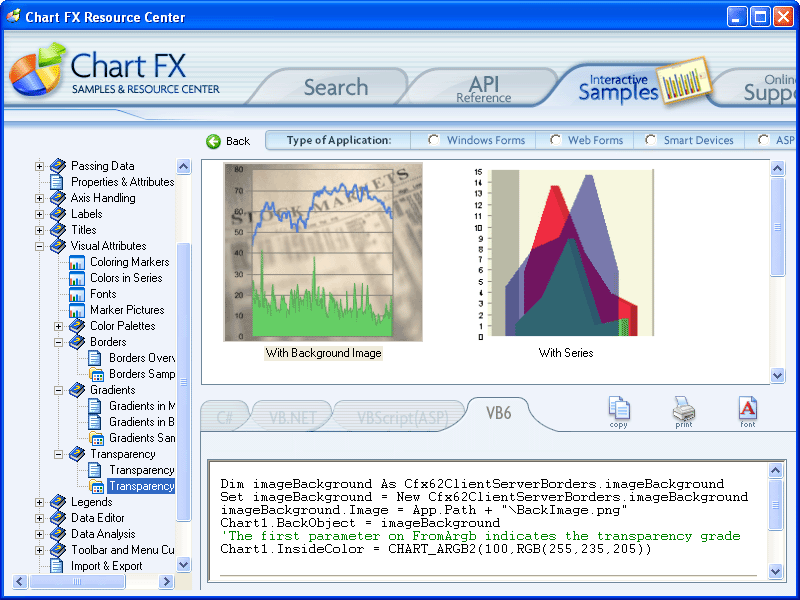800x600 pixels.
Task: Open the Fonts sample icon
Action: (x=78, y=294)
